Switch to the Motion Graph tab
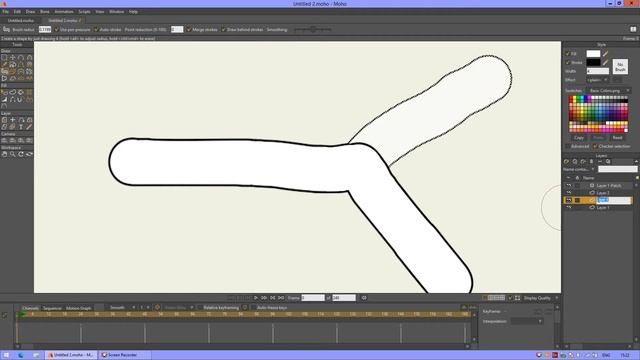 tap(78, 308)
